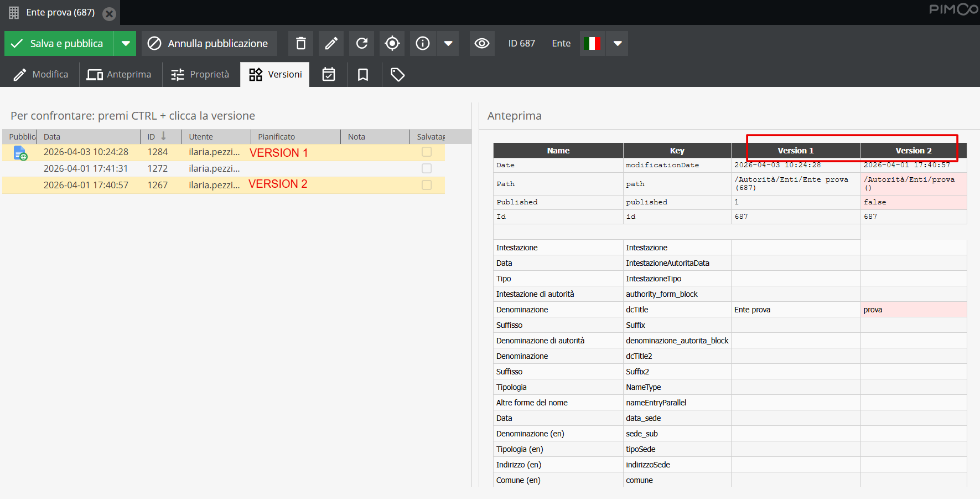Open the info icon in toolbar
Viewport: 980px width, 499px height.
(423, 43)
